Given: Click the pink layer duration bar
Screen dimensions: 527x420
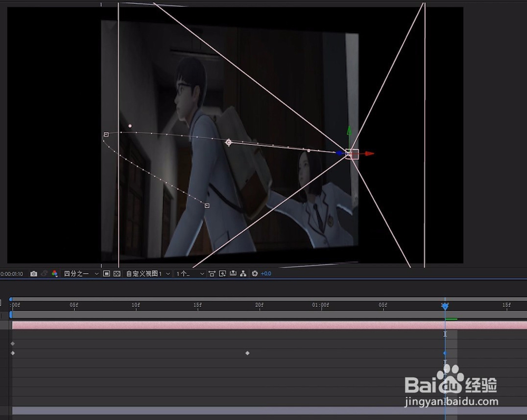Looking at the screenshot, I should pos(269,325).
